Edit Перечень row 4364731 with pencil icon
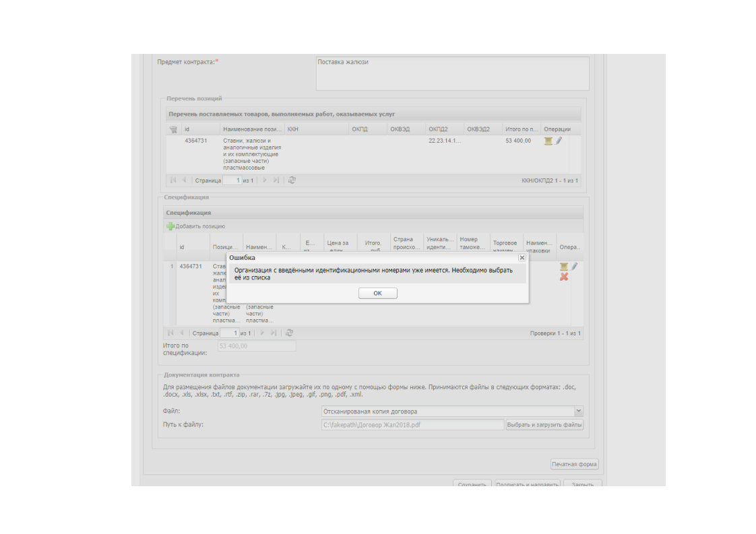The height and width of the screenshot is (534, 756). [x=559, y=141]
